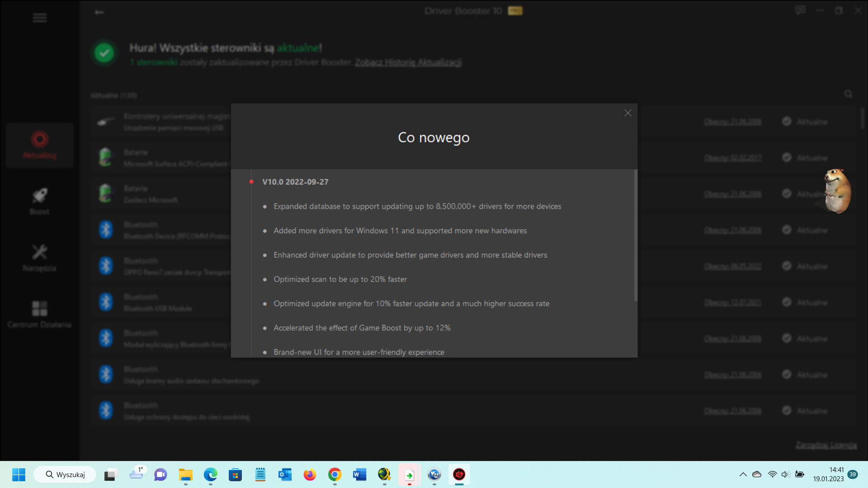The image size is (868, 488).
Task: Show hidden system tray icons
Action: [743, 474]
